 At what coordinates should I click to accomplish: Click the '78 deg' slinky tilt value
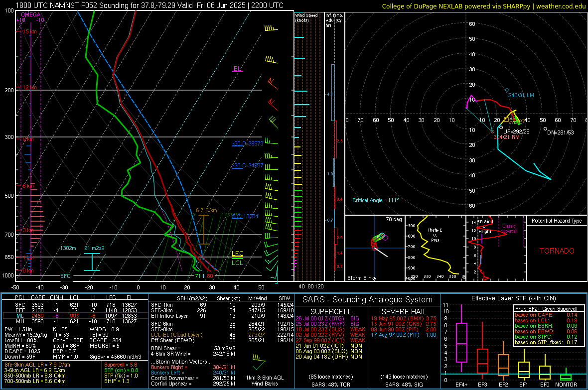pos(394,219)
